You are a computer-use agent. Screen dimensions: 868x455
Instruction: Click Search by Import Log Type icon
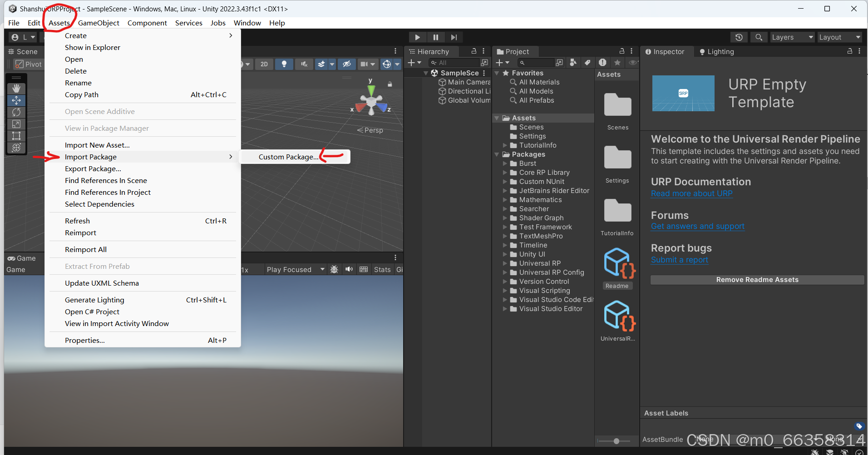coord(602,63)
